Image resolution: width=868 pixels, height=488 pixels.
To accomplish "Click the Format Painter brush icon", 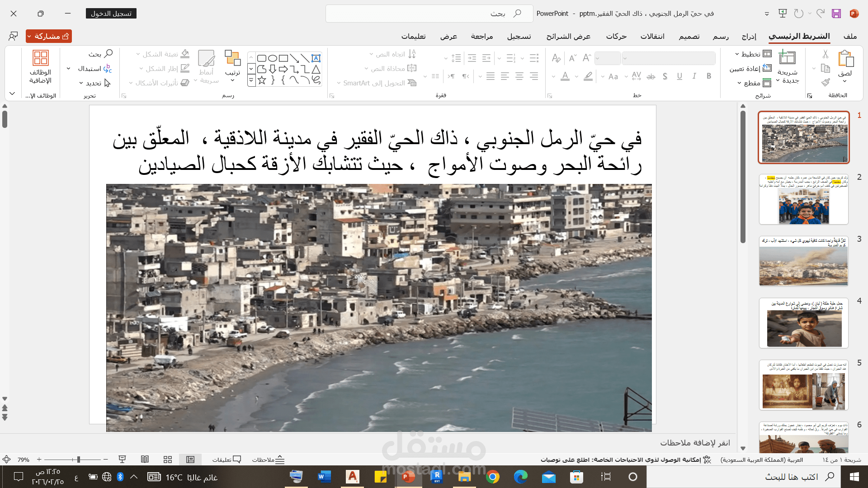I will coord(826,82).
